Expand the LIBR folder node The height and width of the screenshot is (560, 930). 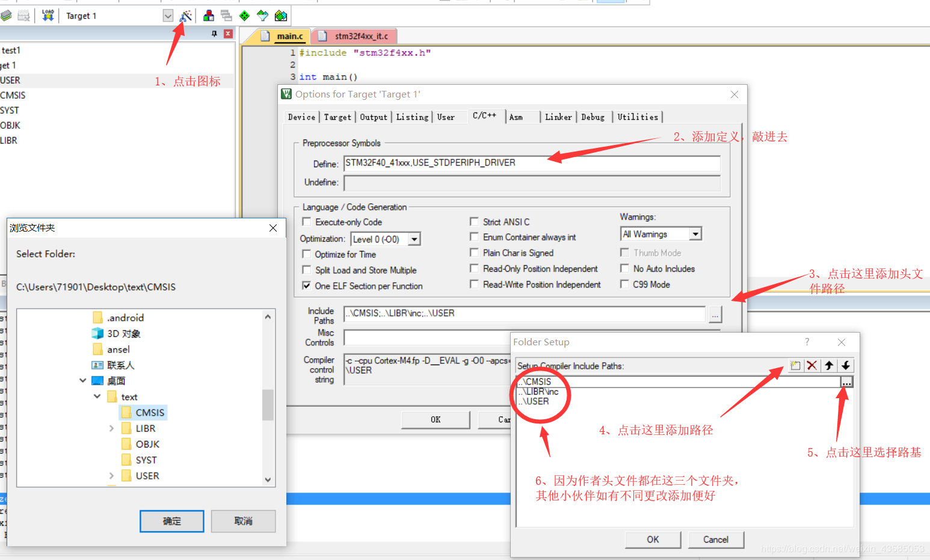pyautogui.click(x=111, y=428)
